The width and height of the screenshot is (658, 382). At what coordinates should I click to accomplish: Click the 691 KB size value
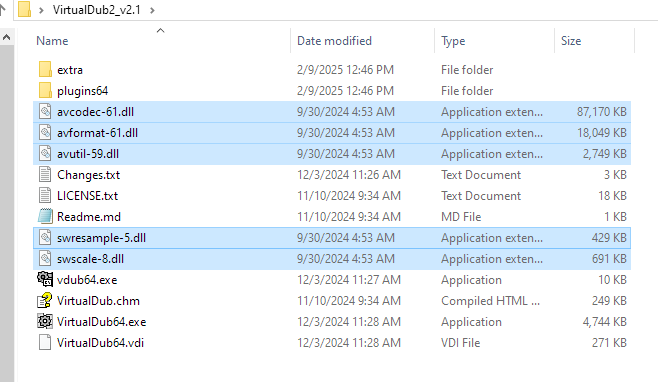609,259
